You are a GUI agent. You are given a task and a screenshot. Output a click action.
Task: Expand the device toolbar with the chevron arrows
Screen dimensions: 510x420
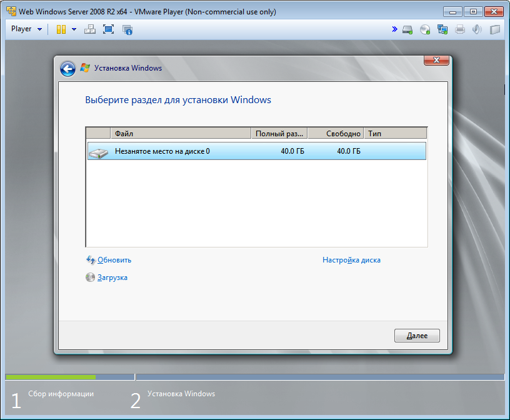point(394,29)
